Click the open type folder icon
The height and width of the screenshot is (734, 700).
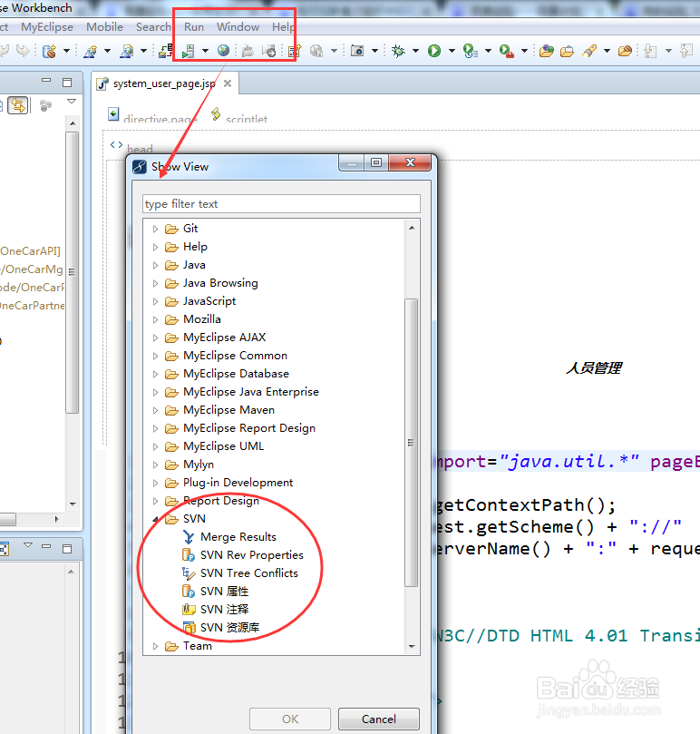(x=547, y=51)
